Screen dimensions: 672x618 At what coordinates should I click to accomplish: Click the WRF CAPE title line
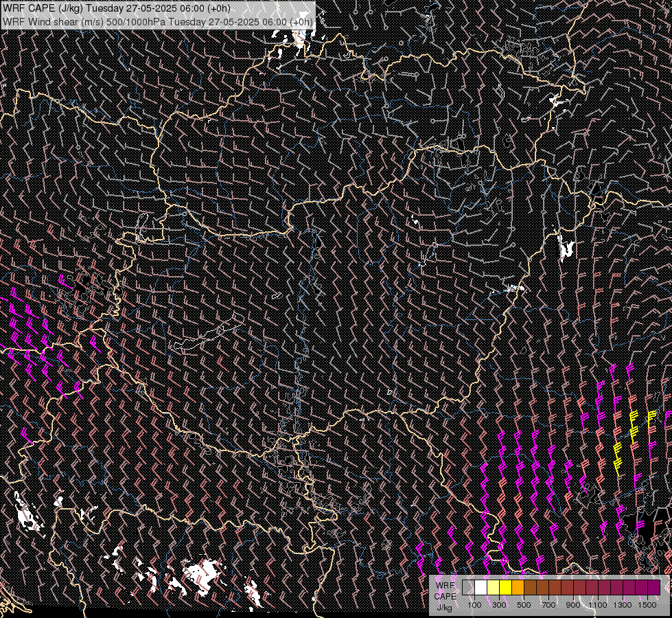click(117, 8)
